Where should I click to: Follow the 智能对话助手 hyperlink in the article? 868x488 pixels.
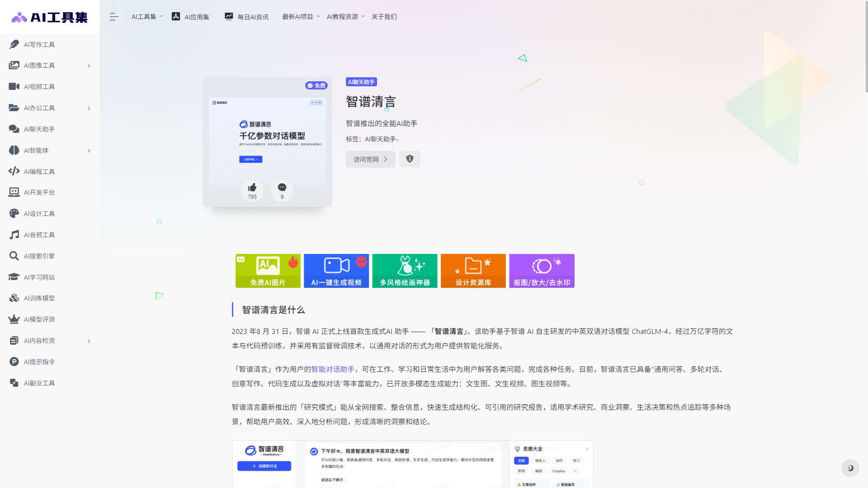333,369
